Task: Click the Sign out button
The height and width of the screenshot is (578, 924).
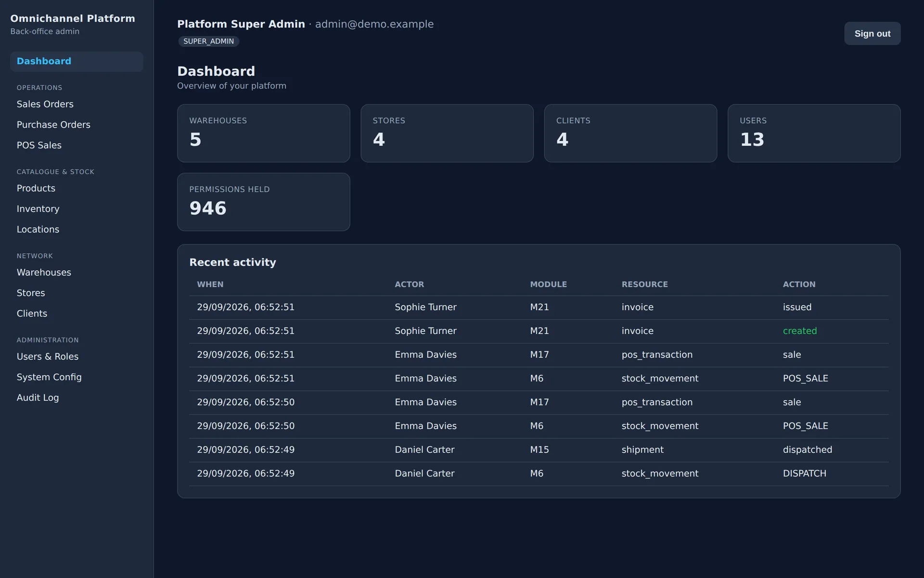Action: point(872,34)
